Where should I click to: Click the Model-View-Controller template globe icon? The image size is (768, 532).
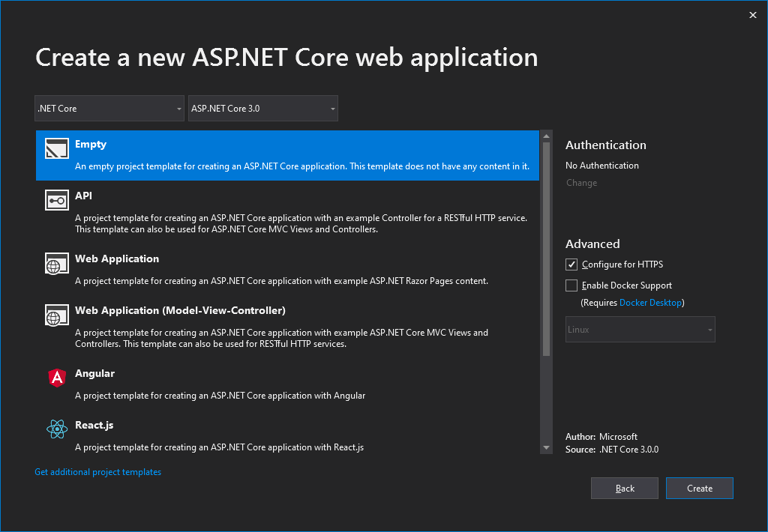57,315
